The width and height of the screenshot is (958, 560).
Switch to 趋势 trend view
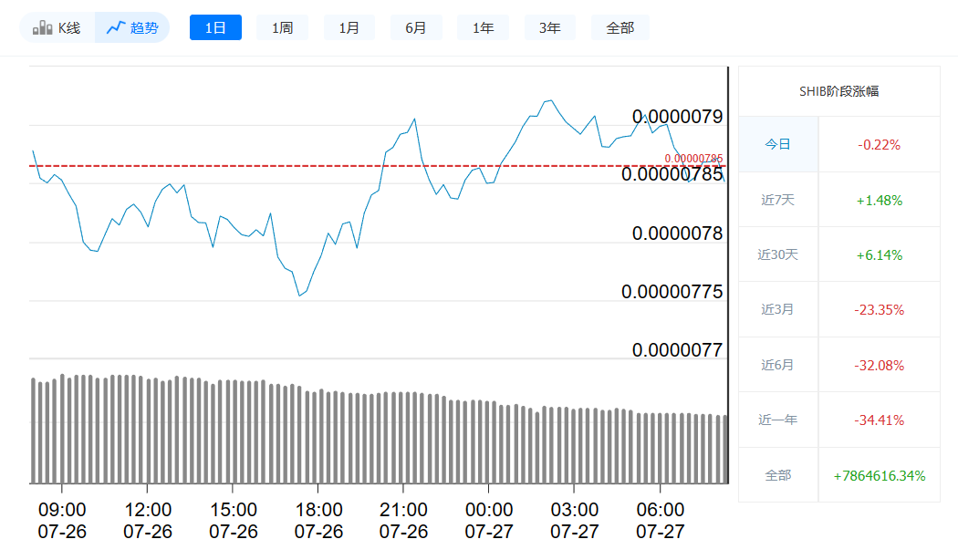(132, 26)
